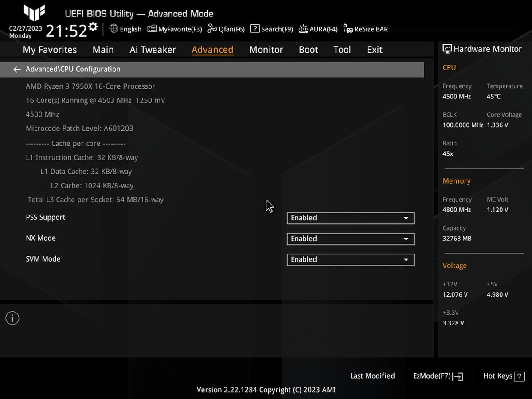Click the 16 Core(s) Running @ 4503 MHz line
The height and width of the screenshot is (399, 532).
pos(95,100)
